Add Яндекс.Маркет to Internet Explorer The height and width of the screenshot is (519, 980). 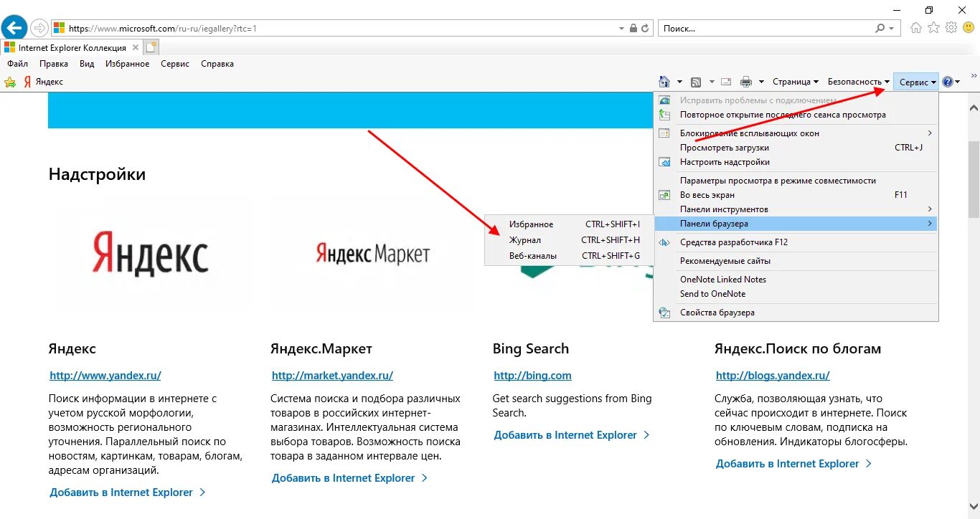(x=349, y=478)
